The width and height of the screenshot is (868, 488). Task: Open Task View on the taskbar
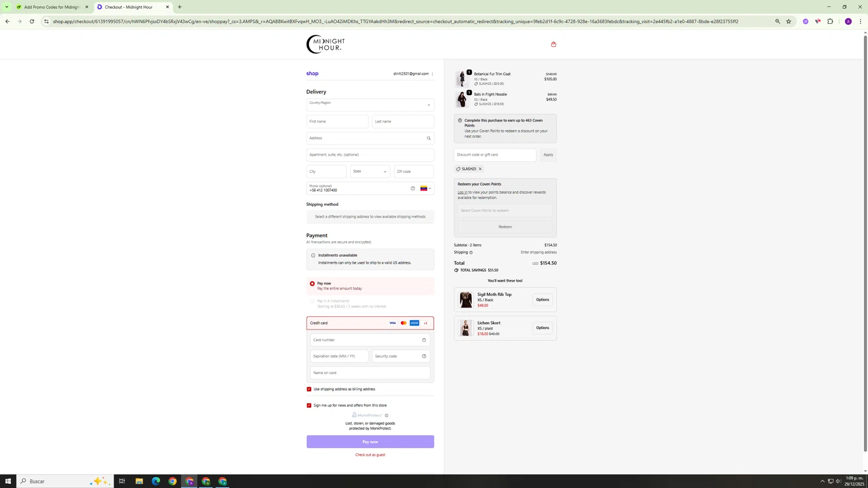pos(122,481)
